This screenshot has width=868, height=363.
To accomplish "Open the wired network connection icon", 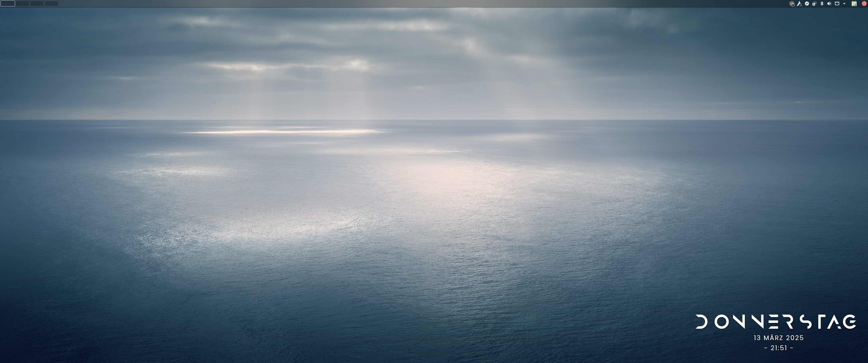I will (x=837, y=4).
